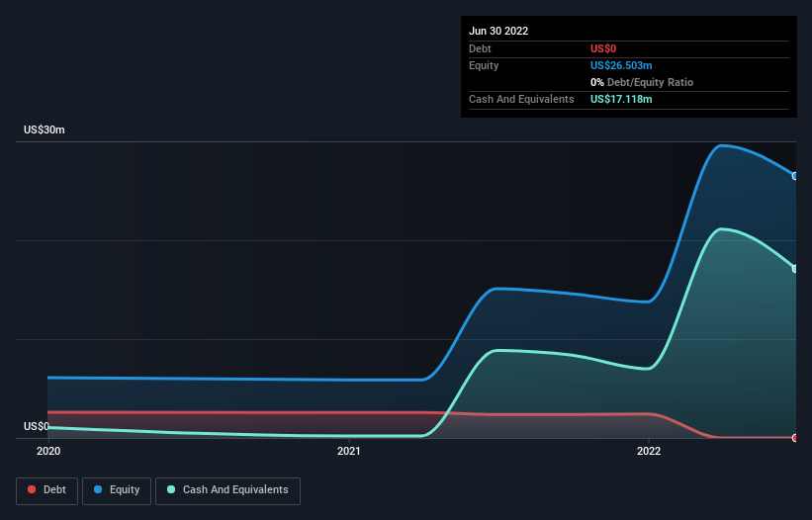Click the red US$0 debt value
Viewport: 812px width, 520px height.
pyautogui.click(x=603, y=48)
